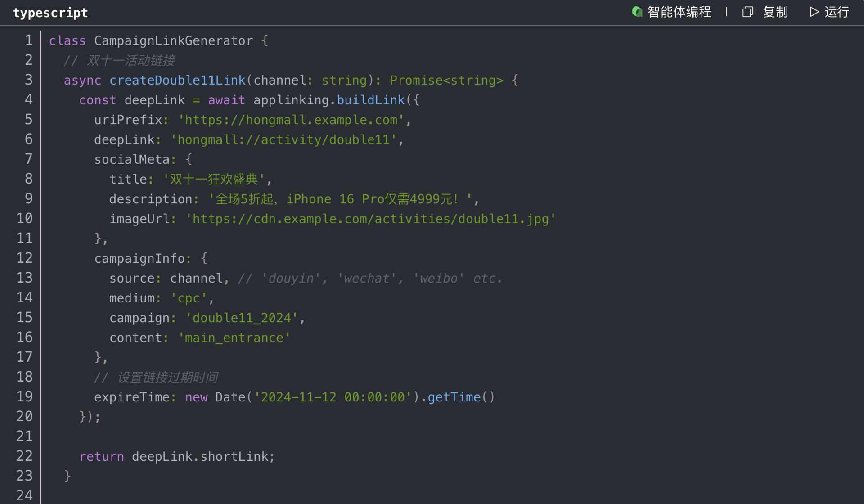Click the typescript language label
Image resolution: width=864 pixels, height=504 pixels.
click(x=50, y=13)
